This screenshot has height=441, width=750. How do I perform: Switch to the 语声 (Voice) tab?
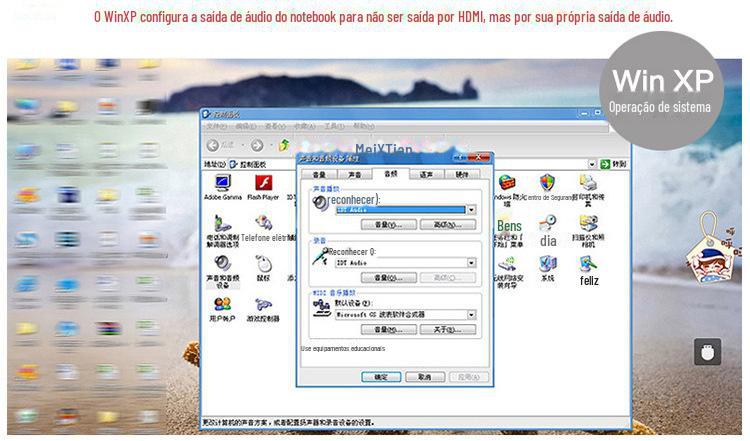click(x=426, y=175)
